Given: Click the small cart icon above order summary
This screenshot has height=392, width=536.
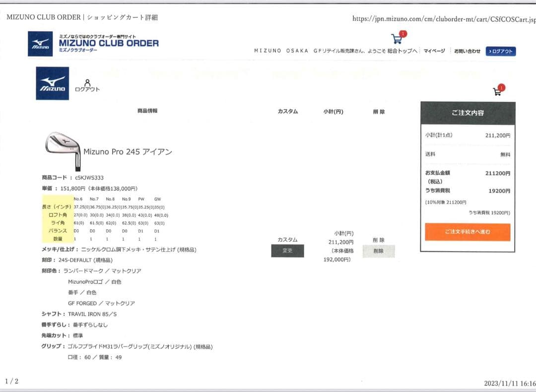Looking at the screenshot, I should pyautogui.click(x=497, y=92).
